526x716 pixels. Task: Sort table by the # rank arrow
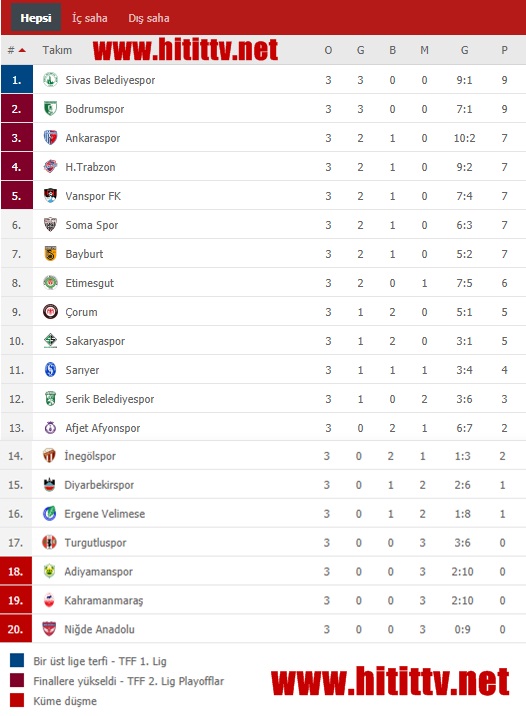tap(22, 50)
